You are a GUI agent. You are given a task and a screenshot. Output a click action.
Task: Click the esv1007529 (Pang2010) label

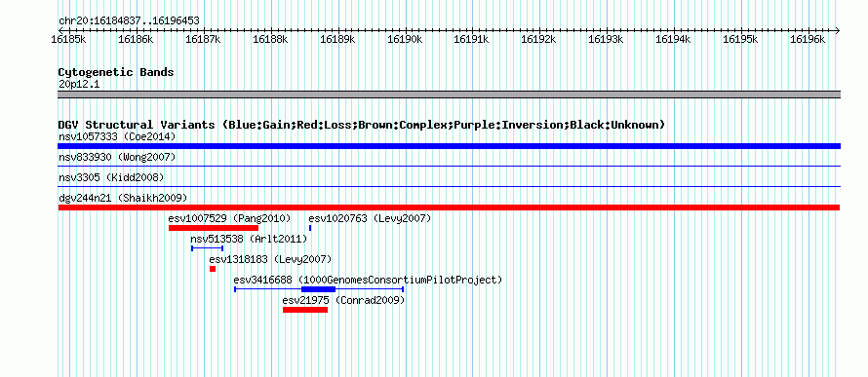pyautogui.click(x=230, y=218)
